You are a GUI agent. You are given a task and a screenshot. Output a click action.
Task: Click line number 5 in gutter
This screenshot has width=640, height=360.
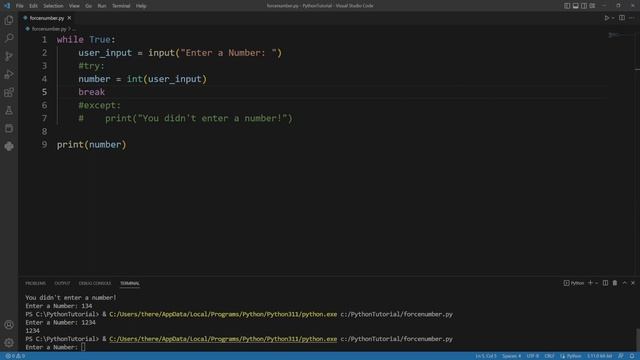point(44,92)
